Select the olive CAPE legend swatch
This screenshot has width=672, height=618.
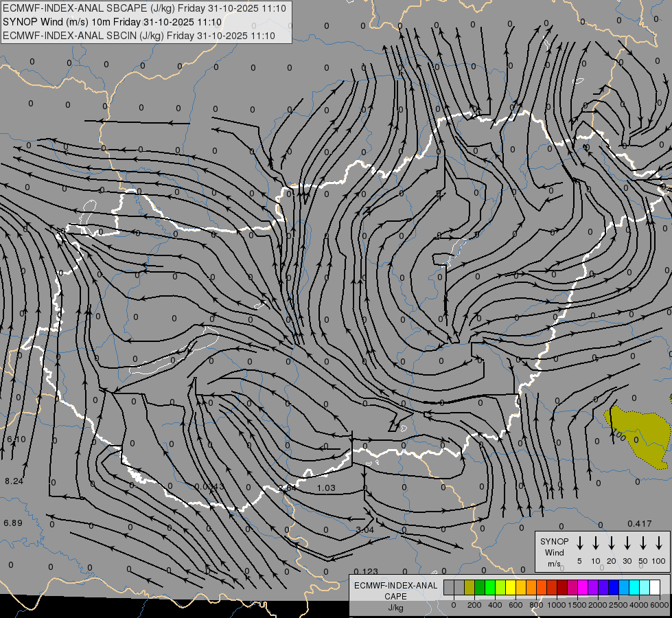coord(470,587)
